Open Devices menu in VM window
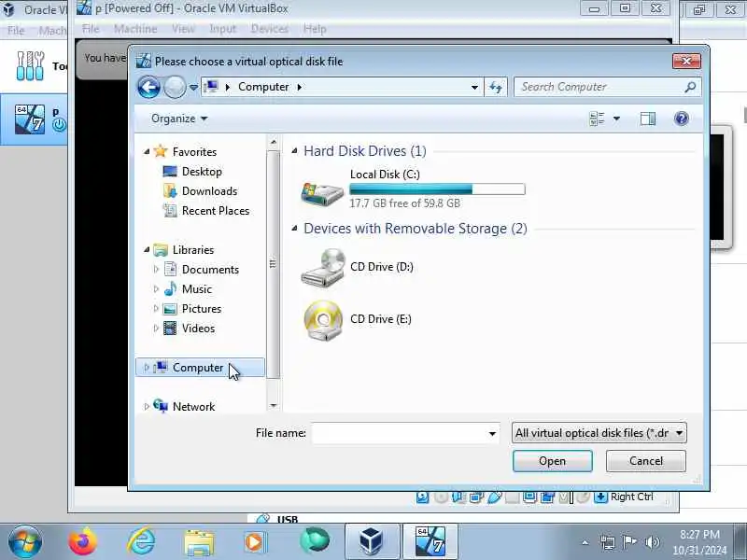This screenshot has height=560, width=747. (270, 29)
